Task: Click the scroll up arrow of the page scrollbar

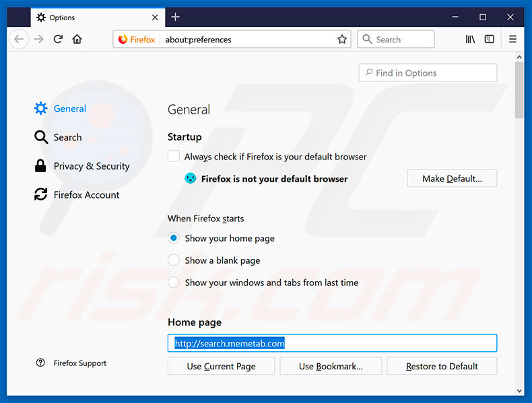Action: click(519, 57)
